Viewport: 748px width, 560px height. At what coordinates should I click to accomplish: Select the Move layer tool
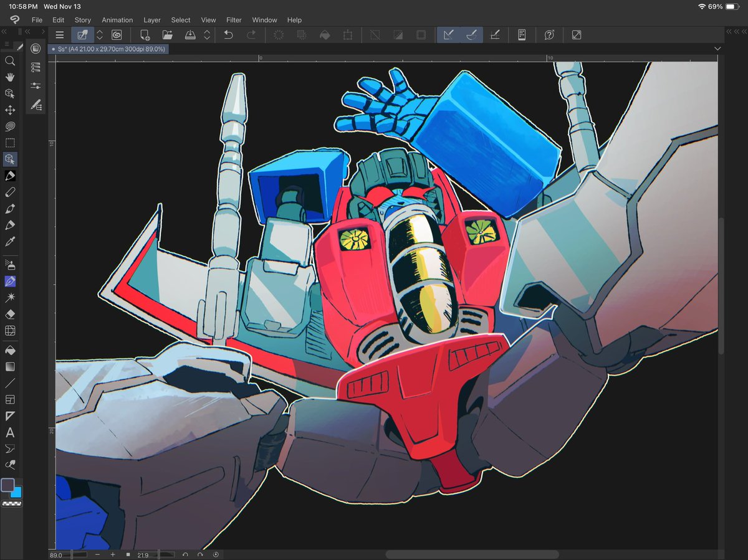[x=10, y=110]
